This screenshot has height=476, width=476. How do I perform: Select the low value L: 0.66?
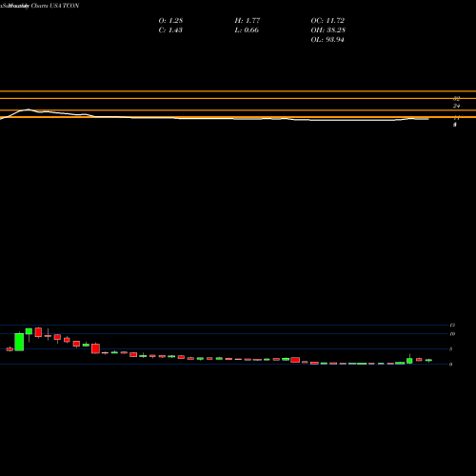(x=247, y=30)
